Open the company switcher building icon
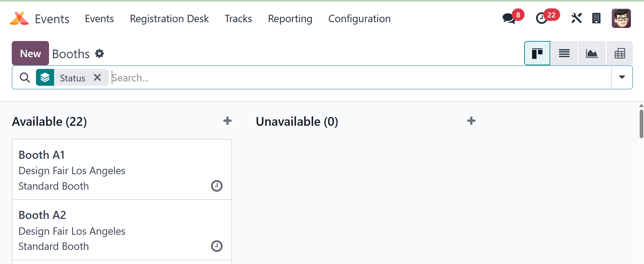Image resolution: width=644 pixels, height=264 pixels. pyautogui.click(x=596, y=18)
